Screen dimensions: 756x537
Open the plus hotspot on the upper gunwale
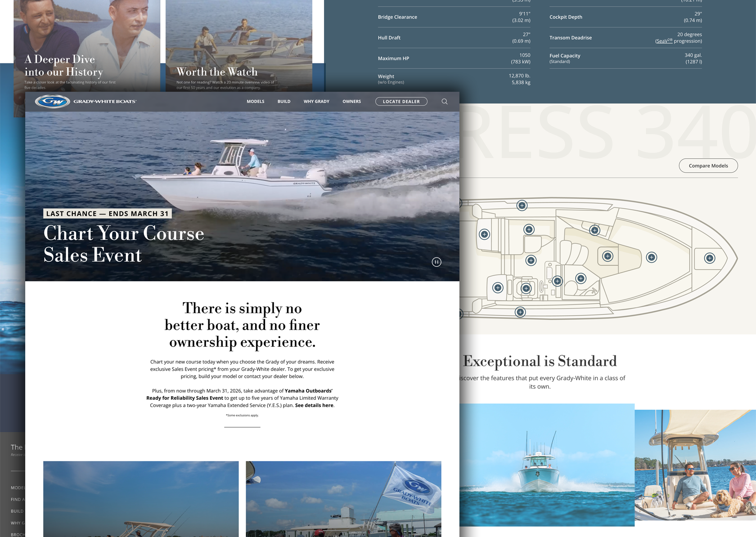click(522, 206)
